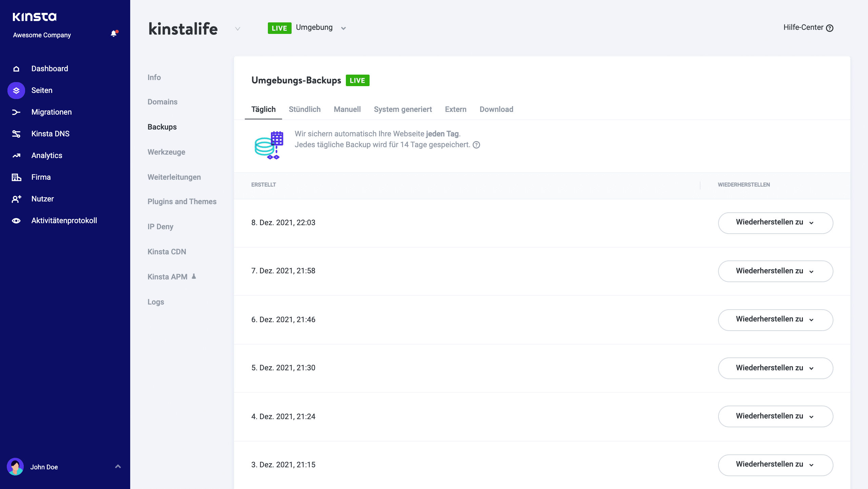Click the Analytics sidebar icon
868x489 pixels.
[x=17, y=155]
